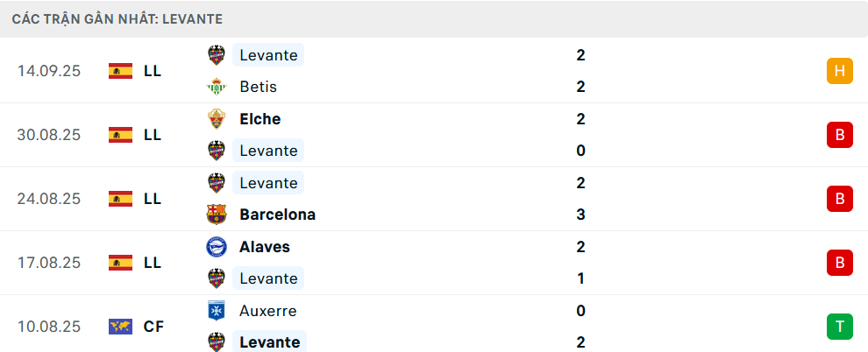
Task: Click the Auxerre club crest icon
Action: 216,311
